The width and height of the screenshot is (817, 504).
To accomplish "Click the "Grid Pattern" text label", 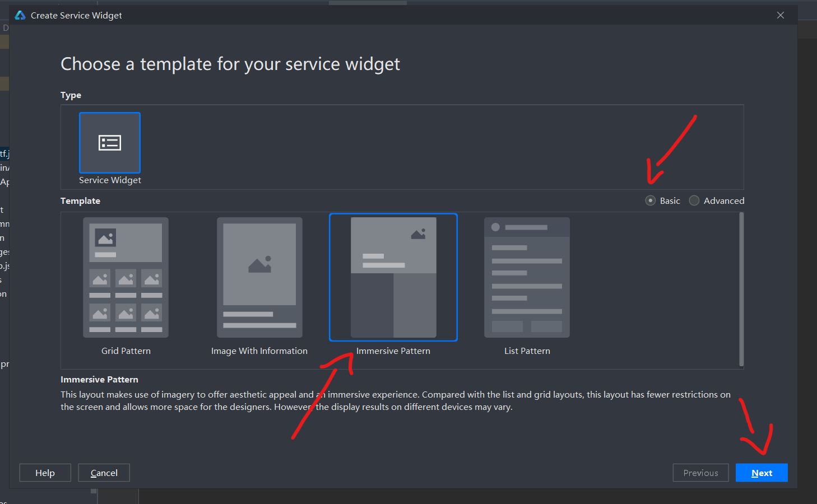I will (126, 351).
